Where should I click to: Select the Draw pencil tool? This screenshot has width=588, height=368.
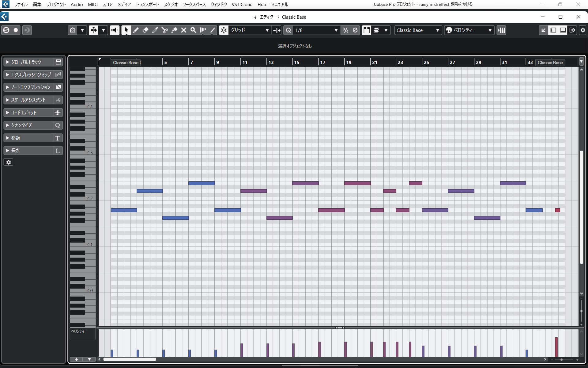tap(136, 30)
